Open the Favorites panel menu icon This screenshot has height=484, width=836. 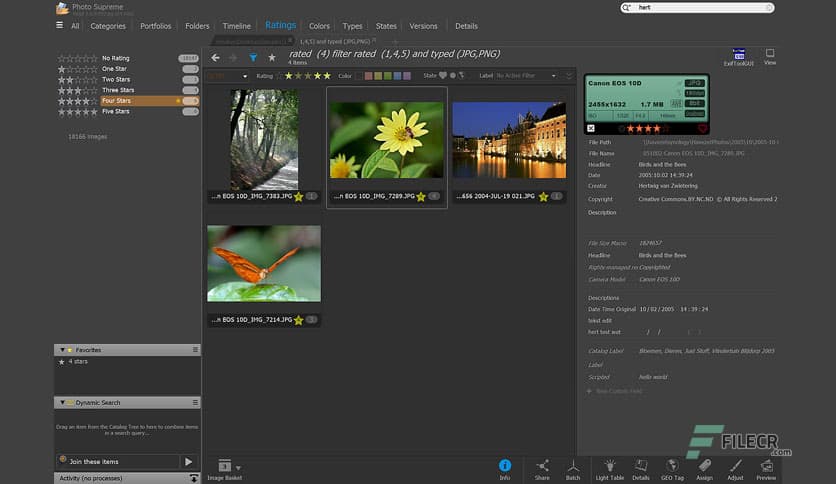[195, 350]
